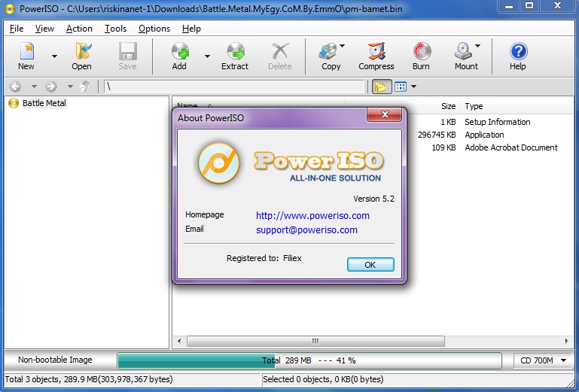The image size is (579, 392).
Task: Open the CD 700M media dropdown
Action: (543, 360)
